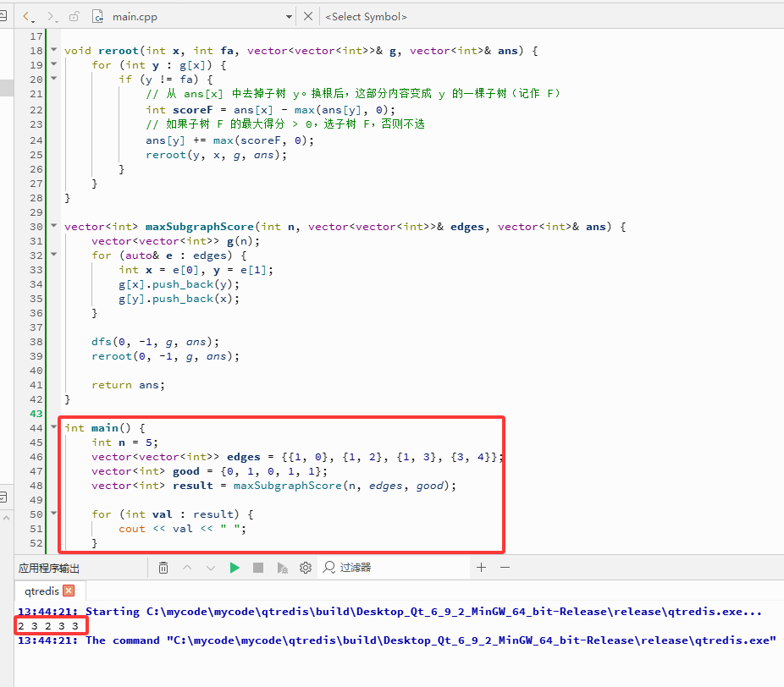Go forward to next editor location

(x=52, y=17)
